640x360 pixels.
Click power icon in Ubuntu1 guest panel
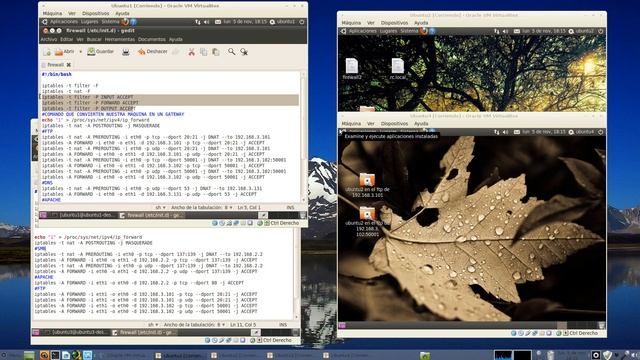[x=302, y=22]
